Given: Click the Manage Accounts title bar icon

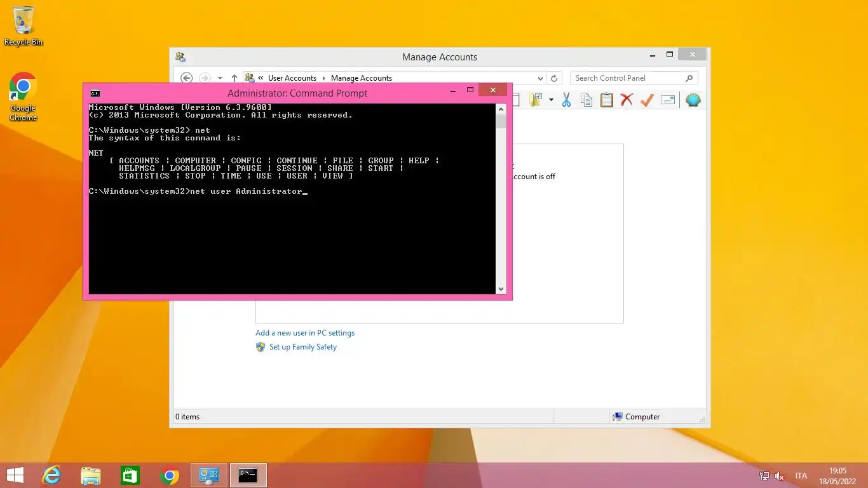Looking at the screenshot, I should click(180, 57).
